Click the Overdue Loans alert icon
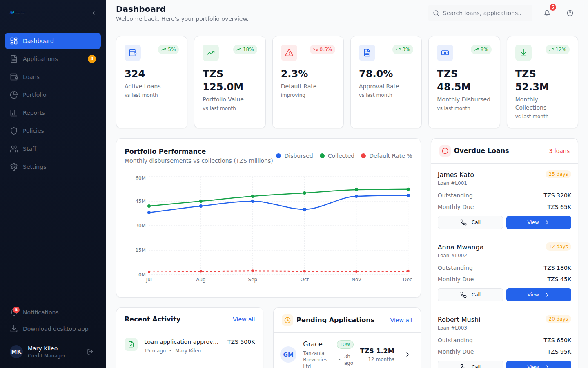This screenshot has width=588, height=368. [x=445, y=151]
